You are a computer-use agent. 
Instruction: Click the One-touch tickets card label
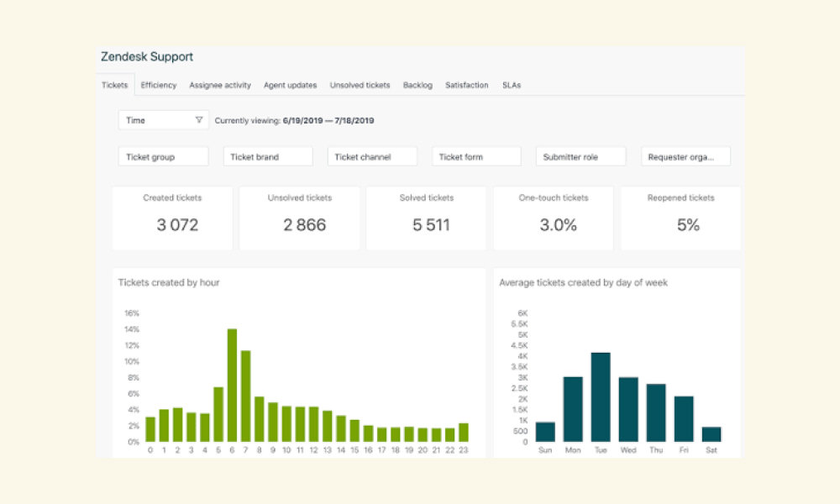tap(554, 197)
